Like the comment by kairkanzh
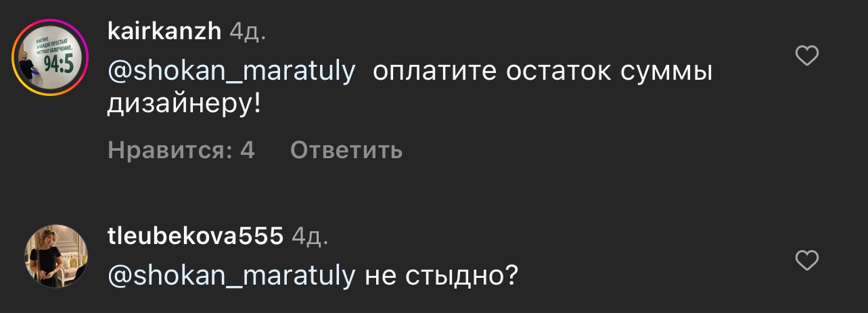868x313 pixels. 806,56
